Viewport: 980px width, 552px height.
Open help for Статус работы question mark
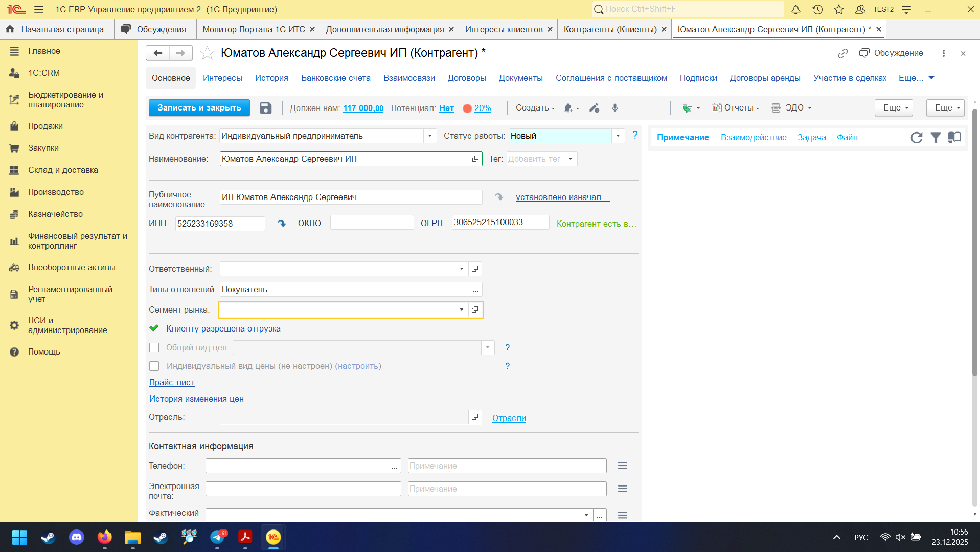point(635,136)
